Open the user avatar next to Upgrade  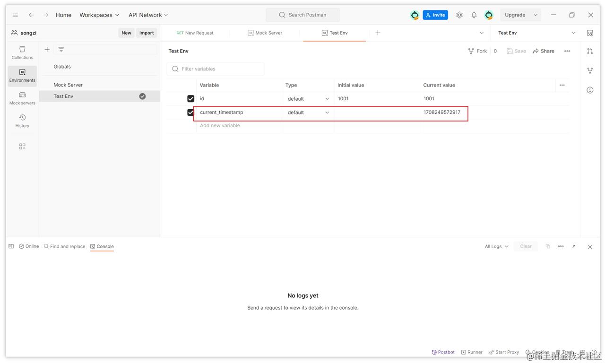click(489, 15)
